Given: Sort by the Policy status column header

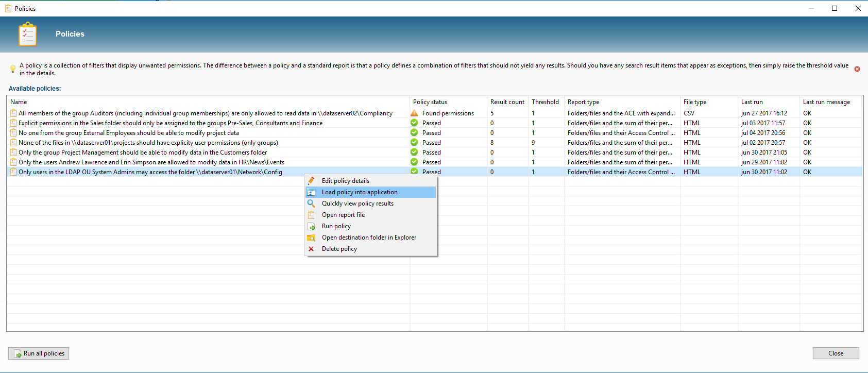Looking at the screenshot, I should pyautogui.click(x=430, y=102).
